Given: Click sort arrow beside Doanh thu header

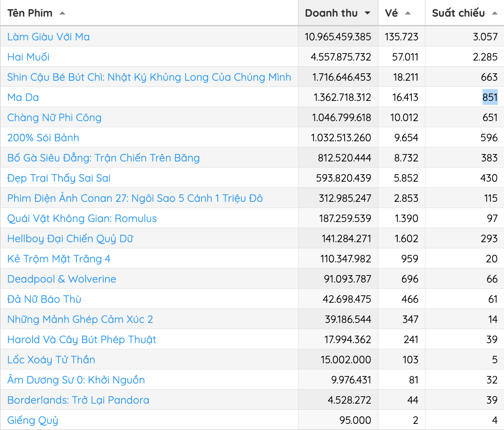Looking at the screenshot, I should [367, 13].
